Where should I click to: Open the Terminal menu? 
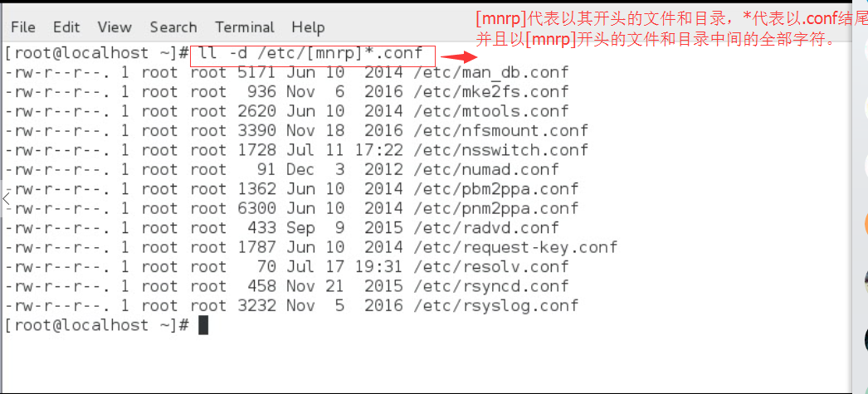pos(245,27)
